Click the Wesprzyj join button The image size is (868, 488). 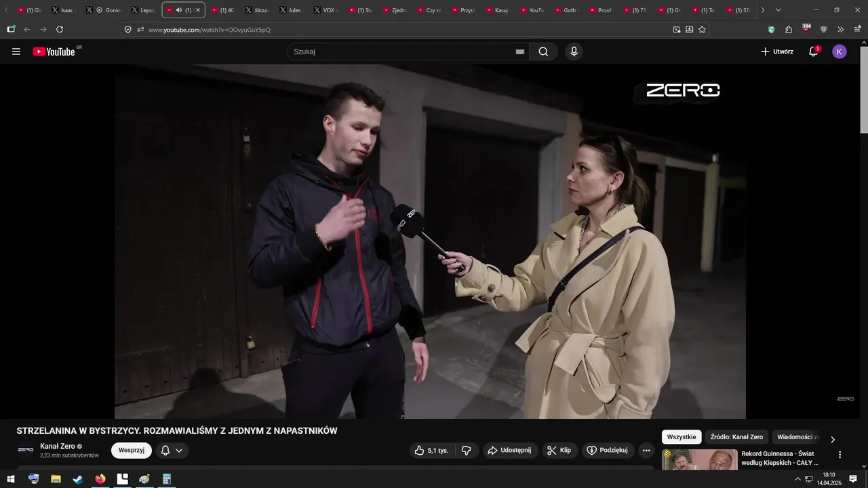132,450
